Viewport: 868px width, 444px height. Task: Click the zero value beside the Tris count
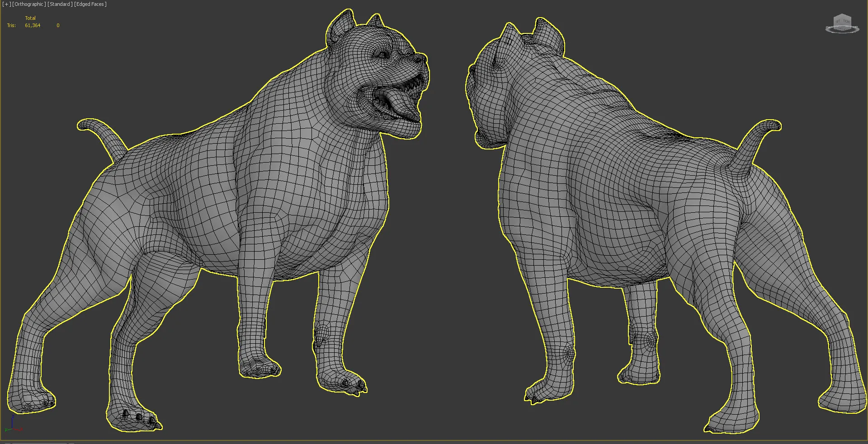(x=58, y=26)
